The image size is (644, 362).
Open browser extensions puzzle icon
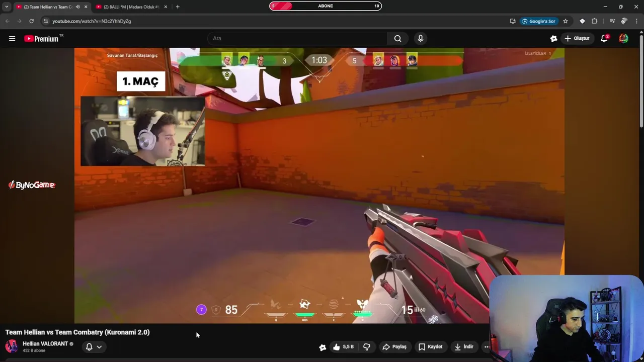click(595, 21)
